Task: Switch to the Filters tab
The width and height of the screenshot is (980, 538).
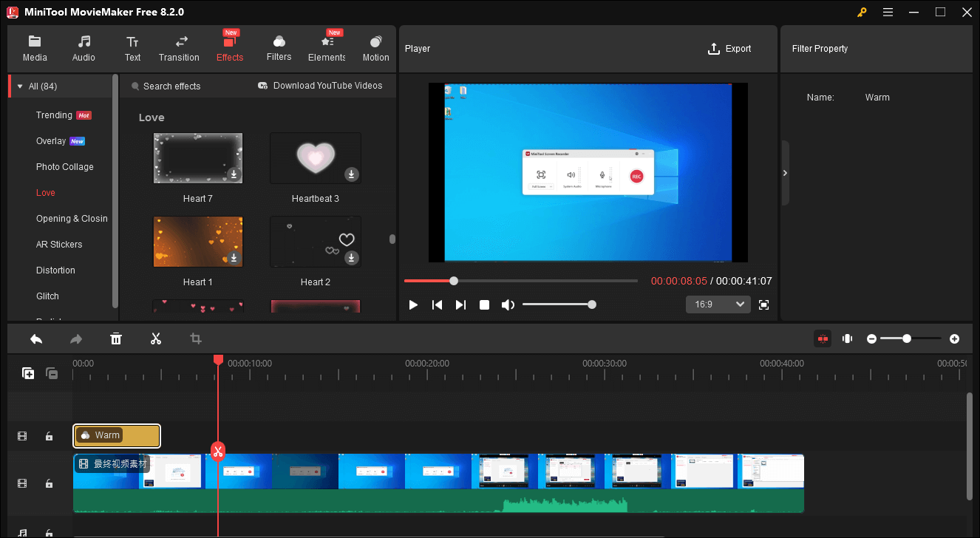Action: (x=279, y=49)
